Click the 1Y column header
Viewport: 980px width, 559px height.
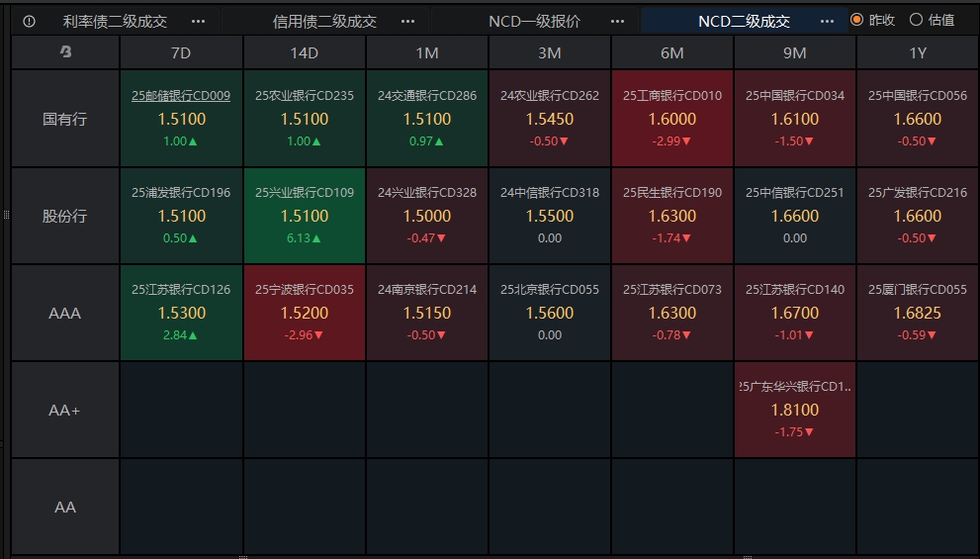pos(918,52)
